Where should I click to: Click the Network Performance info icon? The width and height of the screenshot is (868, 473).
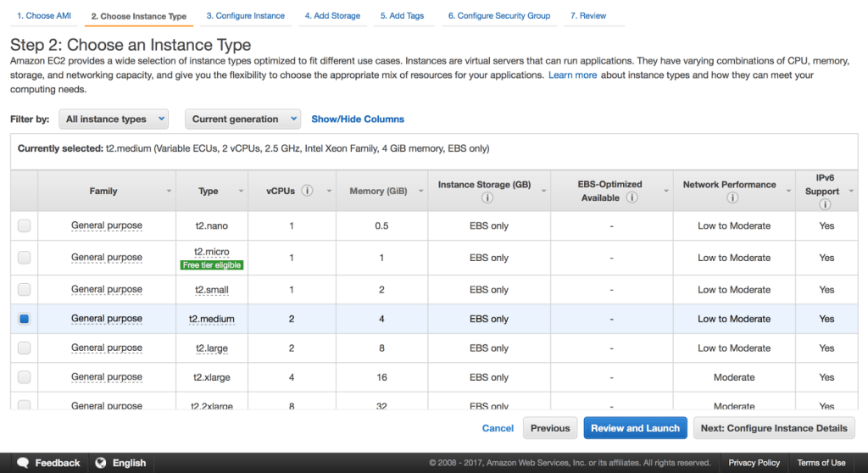pyautogui.click(x=732, y=198)
